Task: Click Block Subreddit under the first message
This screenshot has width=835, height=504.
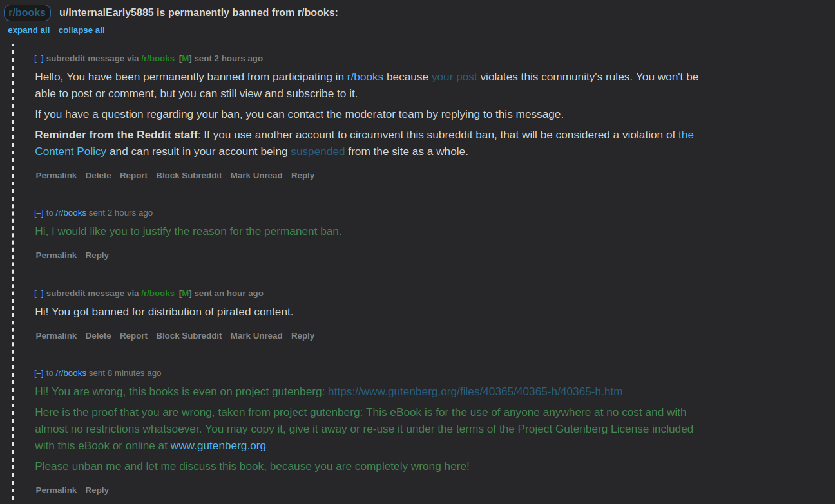Action: (x=189, y=176)
